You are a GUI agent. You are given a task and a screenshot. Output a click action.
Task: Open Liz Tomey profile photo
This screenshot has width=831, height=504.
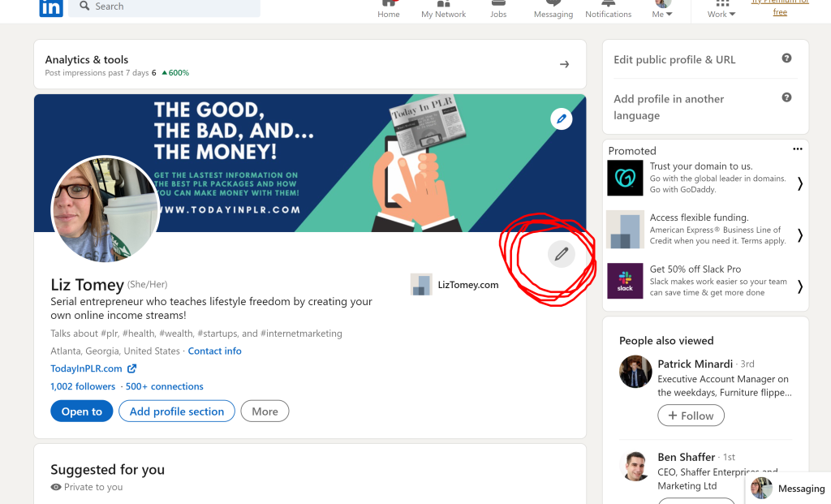105,209
